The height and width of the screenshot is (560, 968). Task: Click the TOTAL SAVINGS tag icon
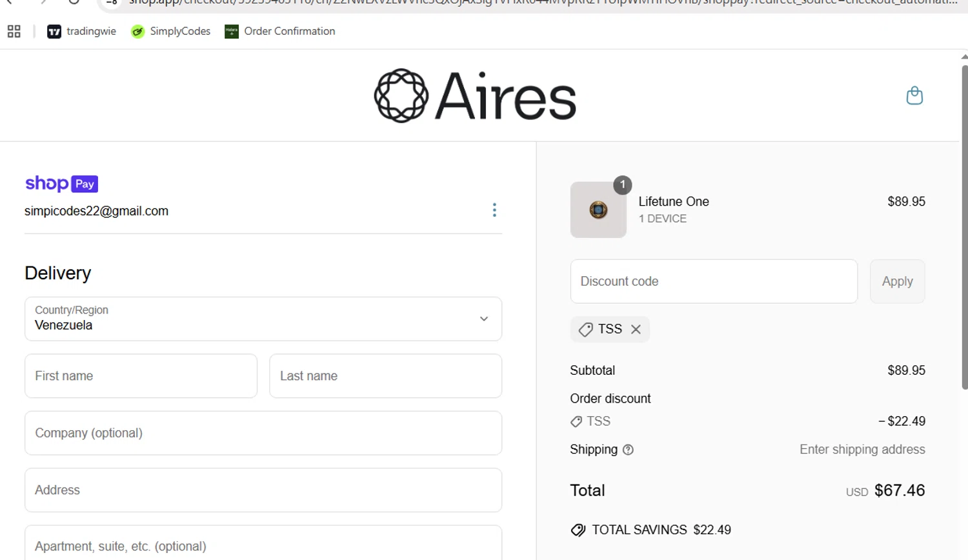tap(578, 530)
